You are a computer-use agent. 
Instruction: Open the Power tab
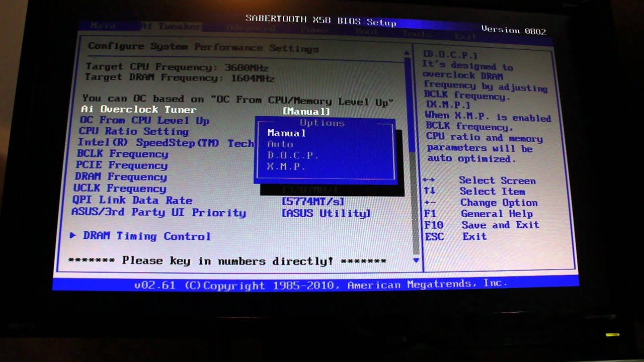[x=314, y=31]
